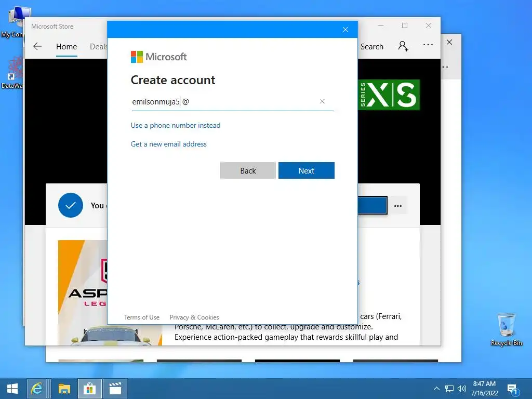Close the Create account dialog
The width and height of the screenshot is (532, 399).
point(345,30)
